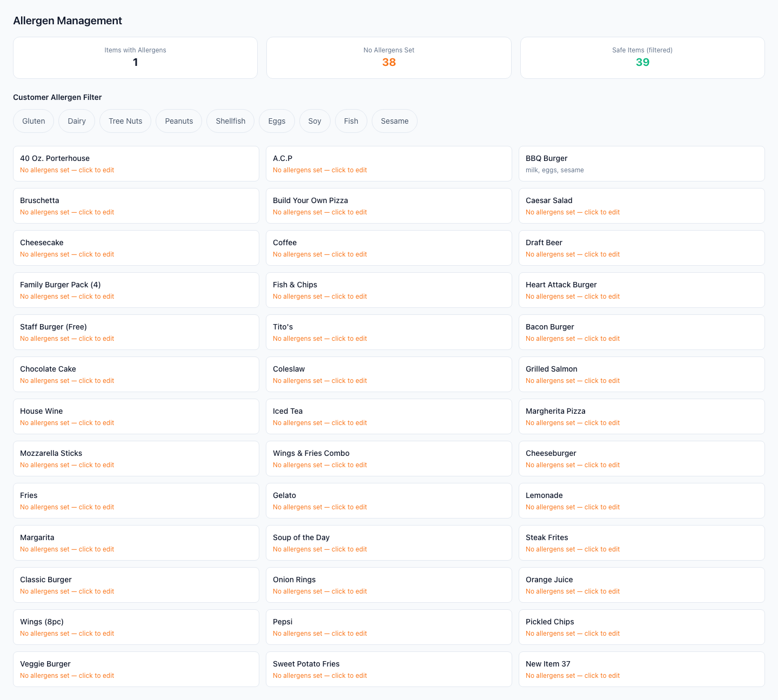This screenshot has height=700, width=778.
Task: Open the BBQ Burger allergen card
Action: [642, 164]
